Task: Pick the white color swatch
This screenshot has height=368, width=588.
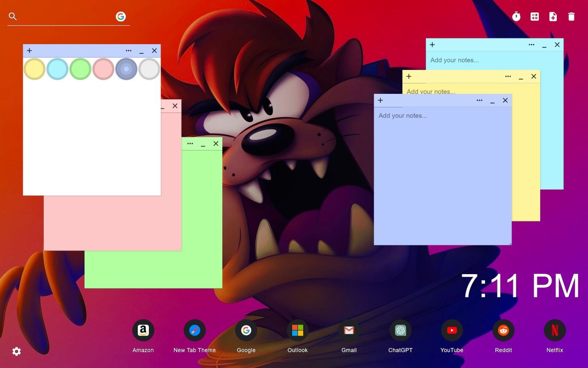Action: (x=149, y=69)
